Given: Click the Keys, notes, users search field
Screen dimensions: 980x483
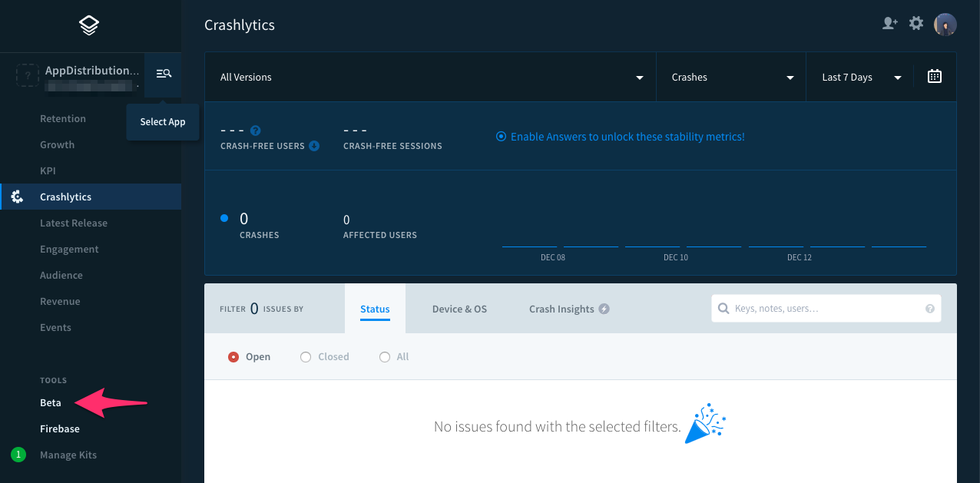Looking at the screenshot, I should click(x=826, y=309).
